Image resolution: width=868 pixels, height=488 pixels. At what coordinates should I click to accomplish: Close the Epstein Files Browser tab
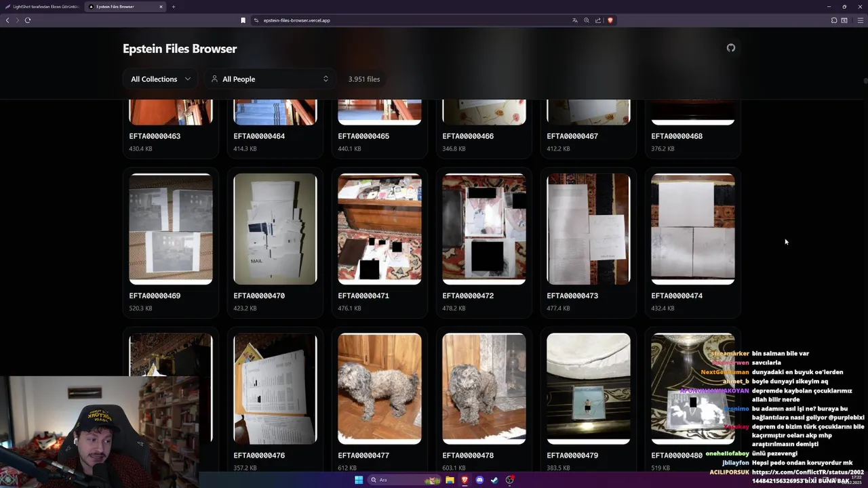[161, 7]
